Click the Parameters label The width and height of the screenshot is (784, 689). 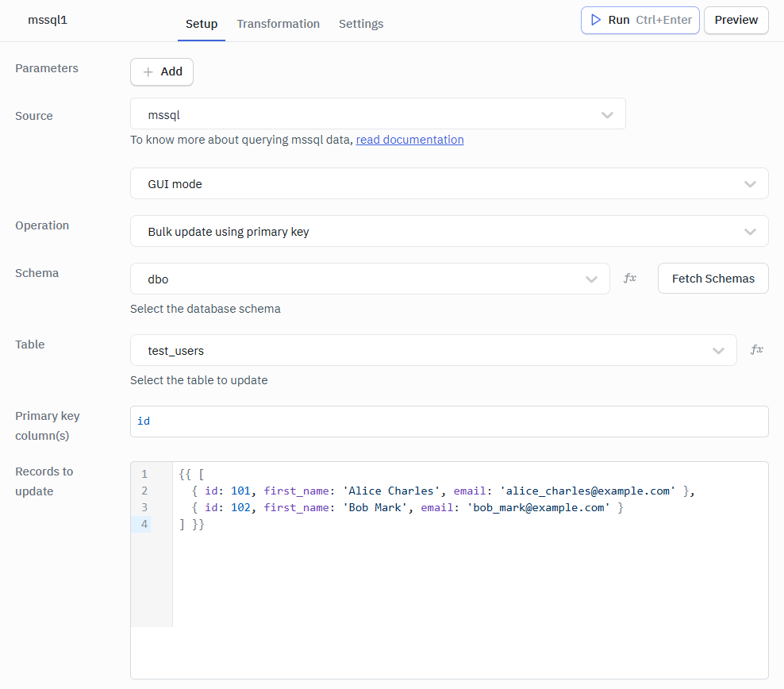tap(47, 68)
